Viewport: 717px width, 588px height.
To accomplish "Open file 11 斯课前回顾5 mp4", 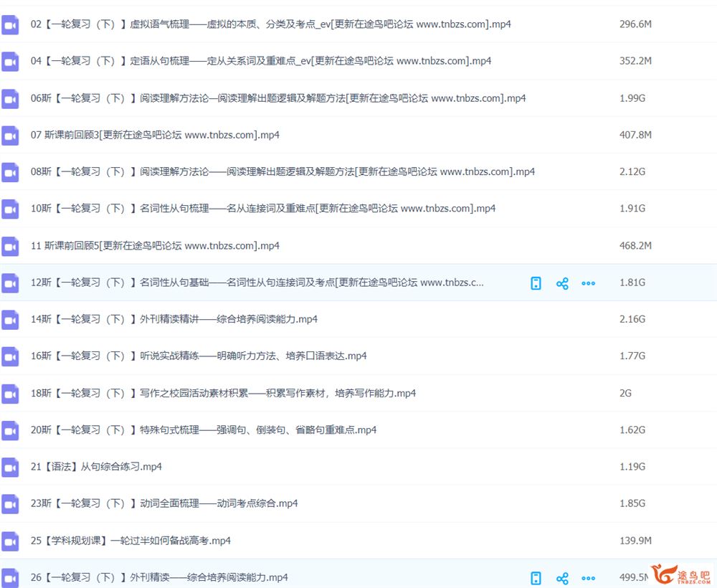I will [155, 246].
